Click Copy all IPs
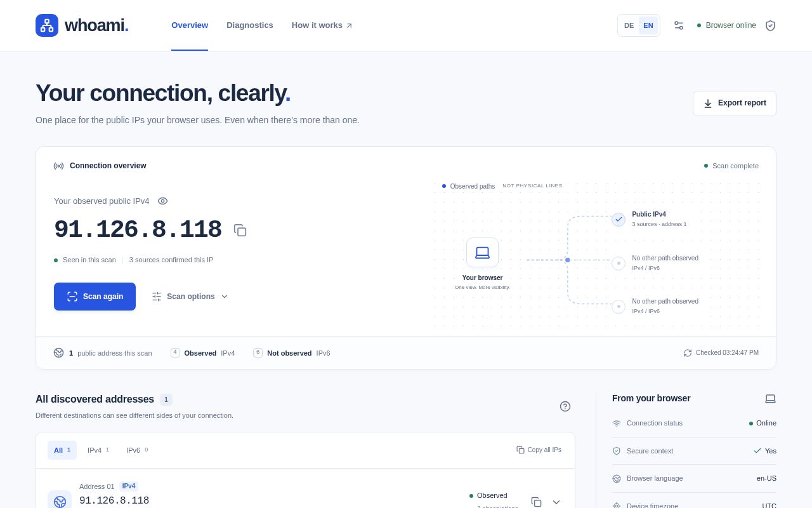The height and width of the screenshot is (508, 812). coord(539,450)
